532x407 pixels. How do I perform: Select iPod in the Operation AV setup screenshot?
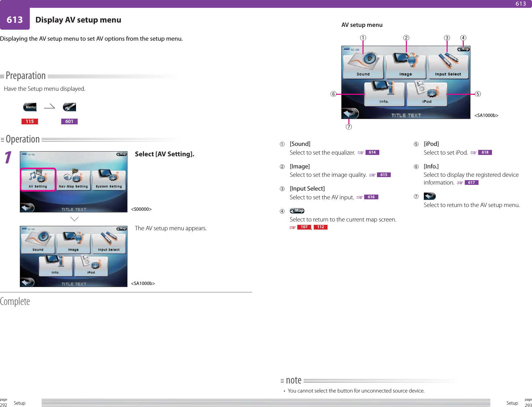91,266
